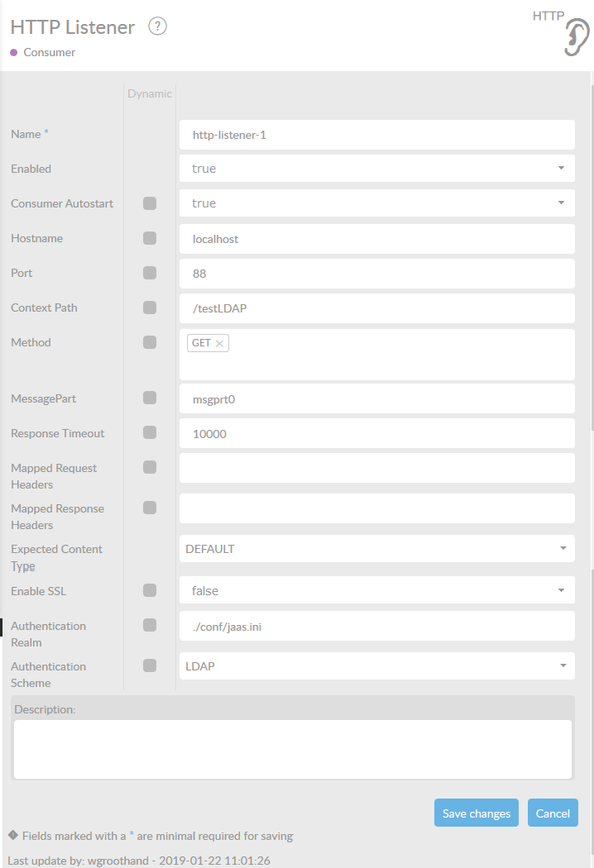Focus the Description text area

tap(292, 748)
